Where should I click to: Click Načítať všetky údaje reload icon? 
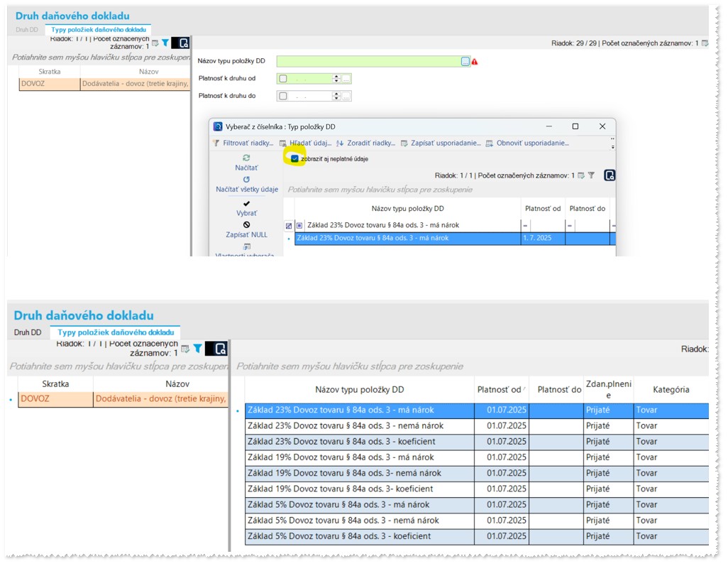click(246, 180)
